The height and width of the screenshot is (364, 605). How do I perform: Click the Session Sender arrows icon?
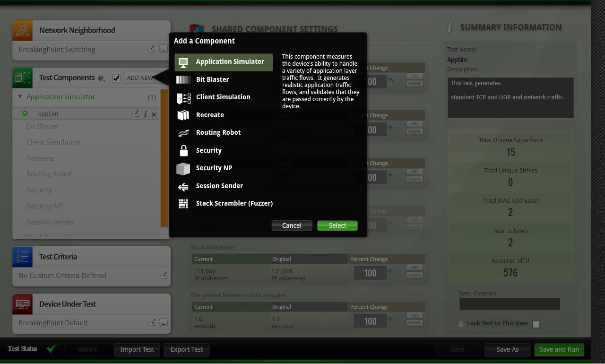click(x=183, y=186)
